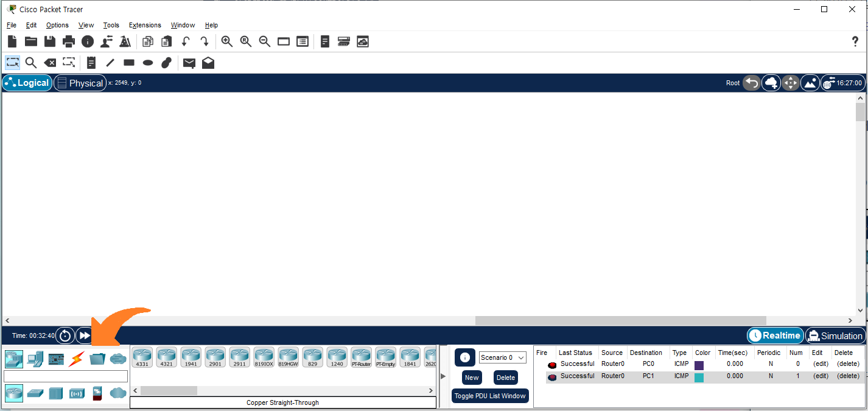Print the workspace via printer icon
Image resolution: width=868 pixels, height=411 pixels.
click(x=69, y=41)
